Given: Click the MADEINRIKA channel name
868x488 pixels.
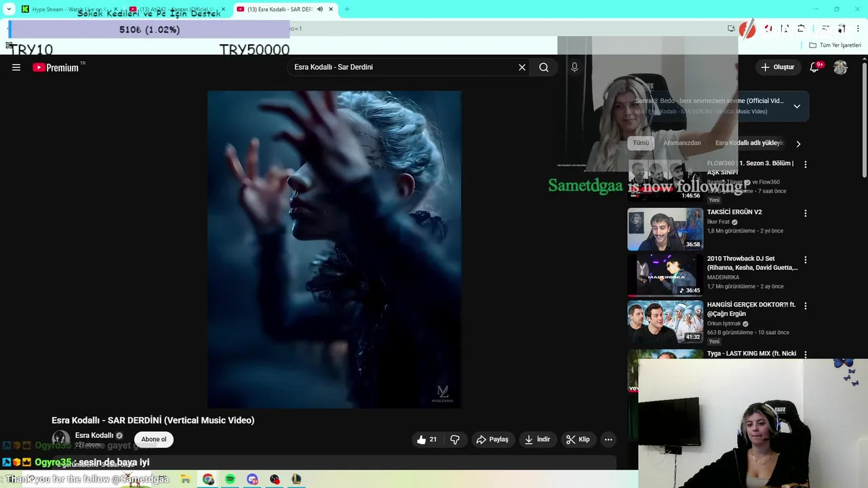Looking at the screenshot, I should (724, 277).
